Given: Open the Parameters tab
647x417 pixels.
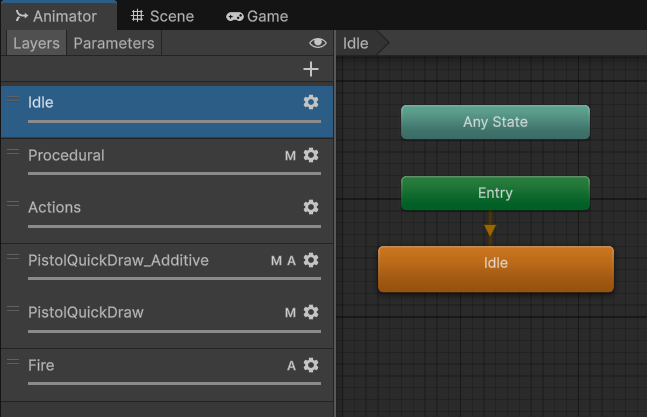Looking at the screenshot, I should point(114,43).
